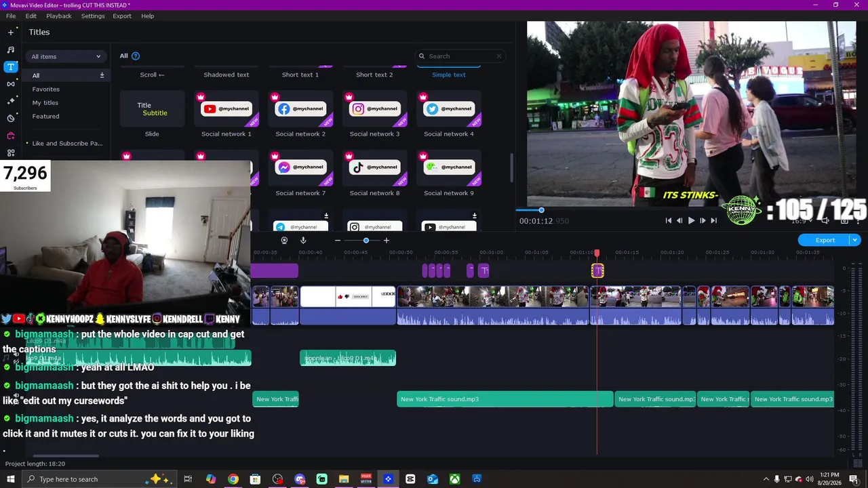868x488 pixels.
Task: Click the help question mark beside All
Action: coord(136,56)
